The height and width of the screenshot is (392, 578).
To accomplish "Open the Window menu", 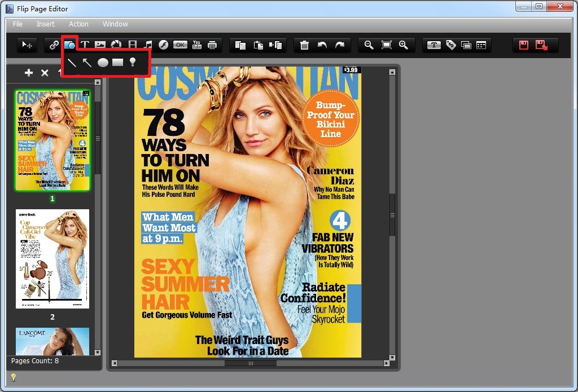I will click(x=115, y=24).
